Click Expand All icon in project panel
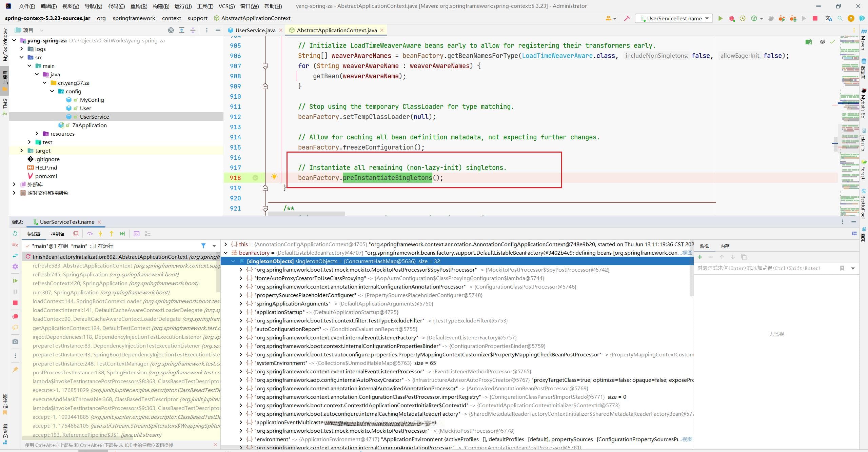 (x=182, y=30)
